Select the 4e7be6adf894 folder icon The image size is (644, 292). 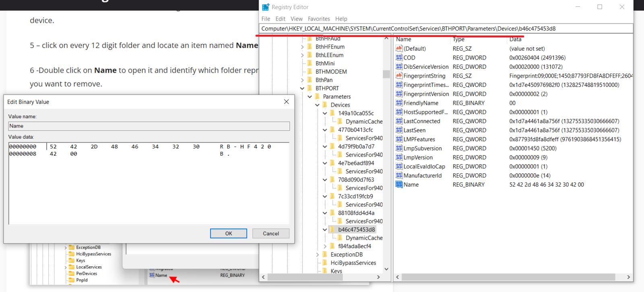(x=332, y=163)
